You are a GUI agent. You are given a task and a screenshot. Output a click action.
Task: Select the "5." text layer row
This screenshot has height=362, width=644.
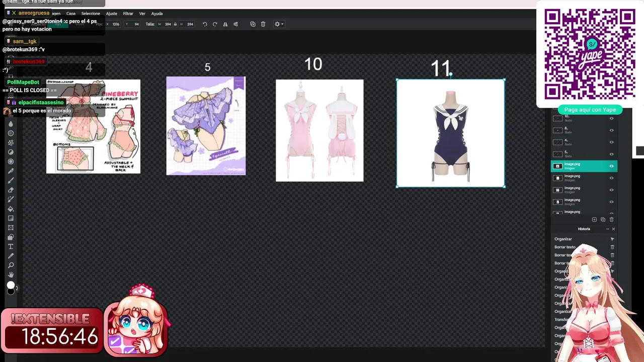[584, 154]
